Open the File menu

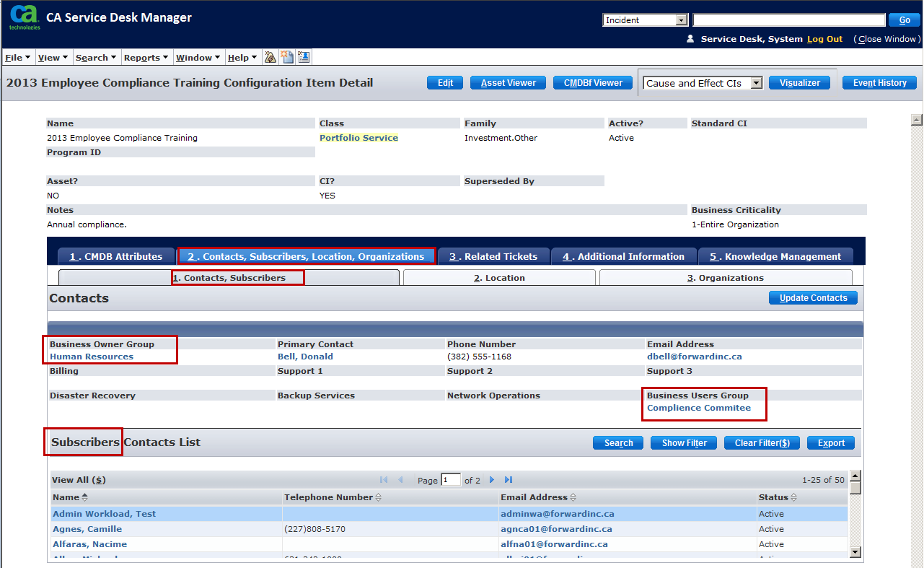tap(17, 58)
